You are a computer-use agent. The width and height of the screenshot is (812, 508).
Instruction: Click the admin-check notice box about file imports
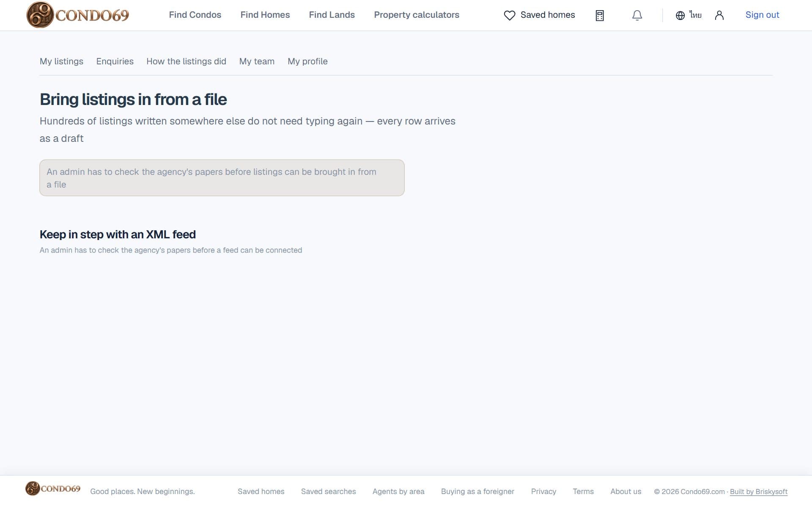click(x=222, y=178)
